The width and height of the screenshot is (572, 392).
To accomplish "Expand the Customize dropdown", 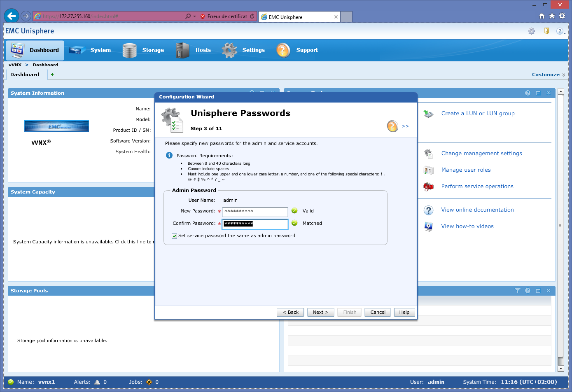I will tap(548, 75).
